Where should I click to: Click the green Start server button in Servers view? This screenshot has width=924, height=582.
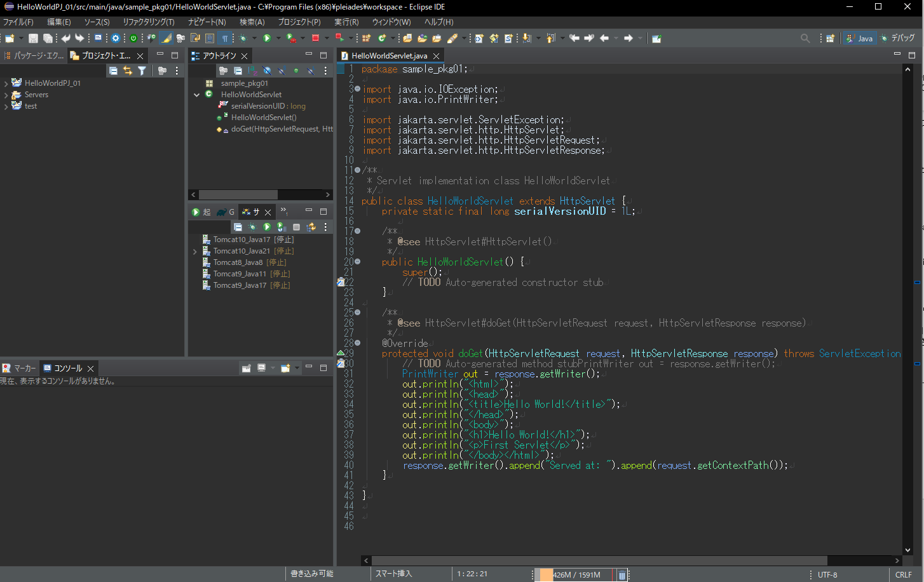267,227
